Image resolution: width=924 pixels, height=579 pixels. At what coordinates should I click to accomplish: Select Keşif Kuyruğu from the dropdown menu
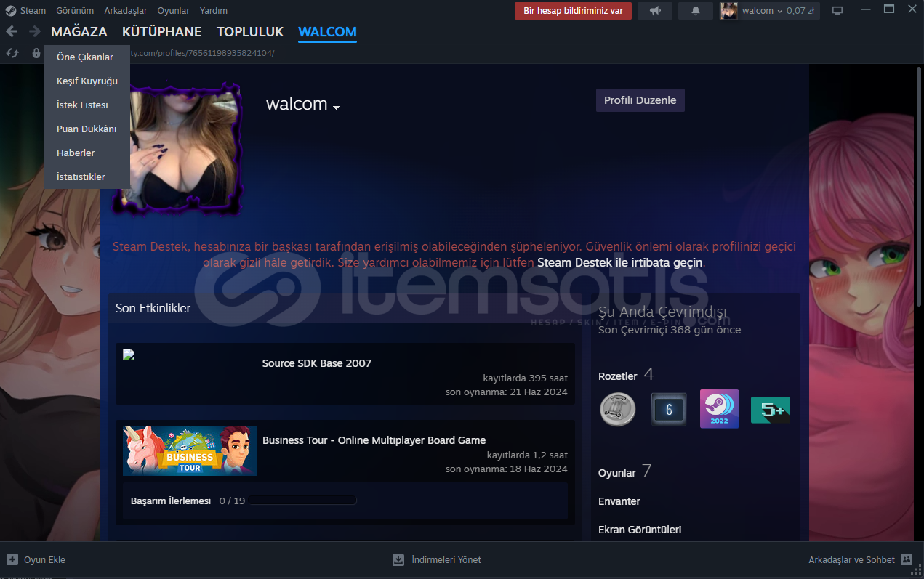coord(87,81)
